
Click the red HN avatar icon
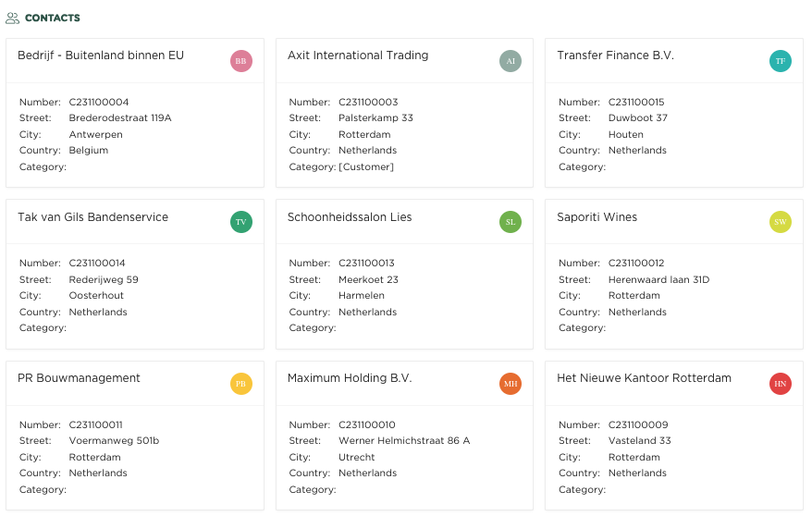coord(781,384)
